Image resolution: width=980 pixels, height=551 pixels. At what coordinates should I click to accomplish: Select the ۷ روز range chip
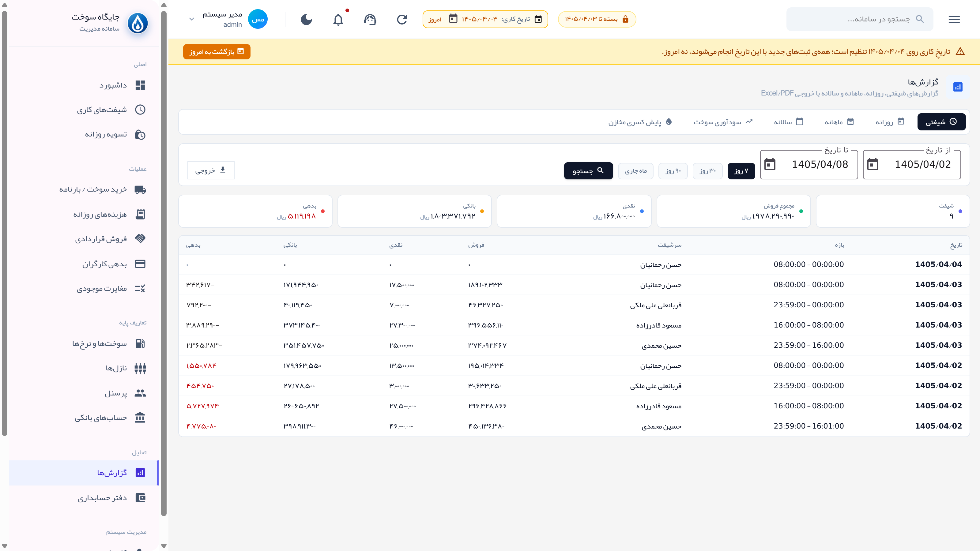pyautogui.click(x=741, y=171)
